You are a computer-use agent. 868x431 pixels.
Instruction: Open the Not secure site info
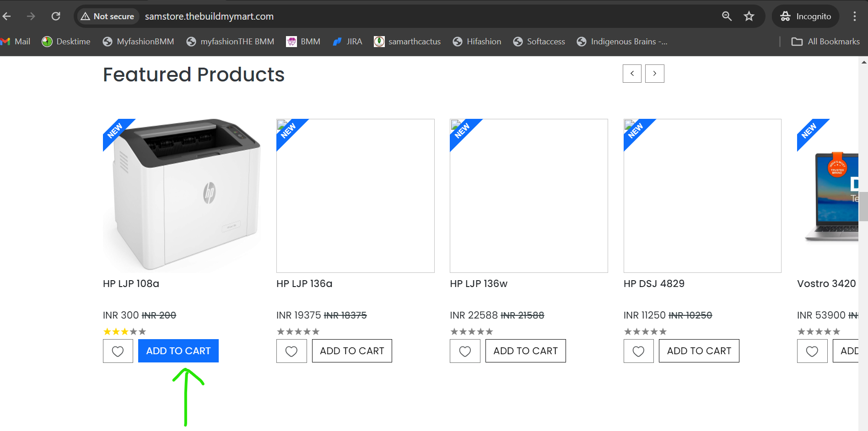tap(108, 16)
